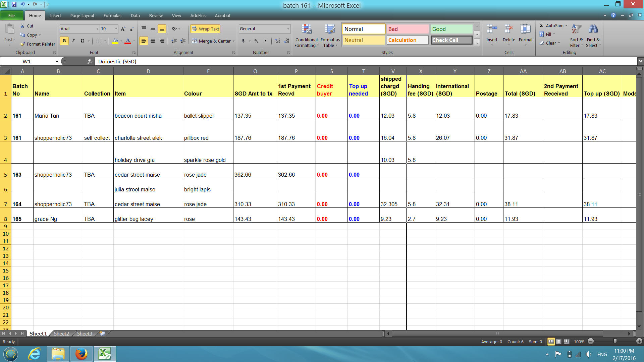The image size is (644, 362).
Task: Toggle Bold formatting
Action: click(x=64, y=41)
